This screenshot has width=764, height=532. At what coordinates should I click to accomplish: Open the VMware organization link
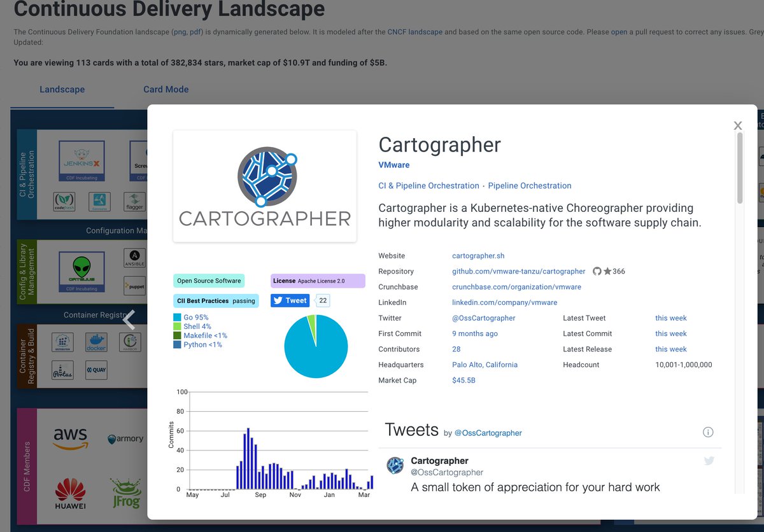(394, 165)
